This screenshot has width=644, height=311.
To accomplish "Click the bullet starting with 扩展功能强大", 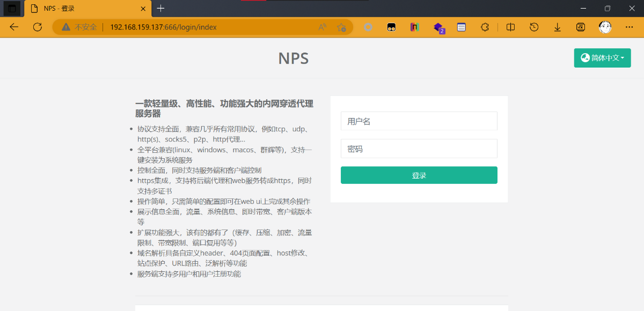I will (224, 238).
